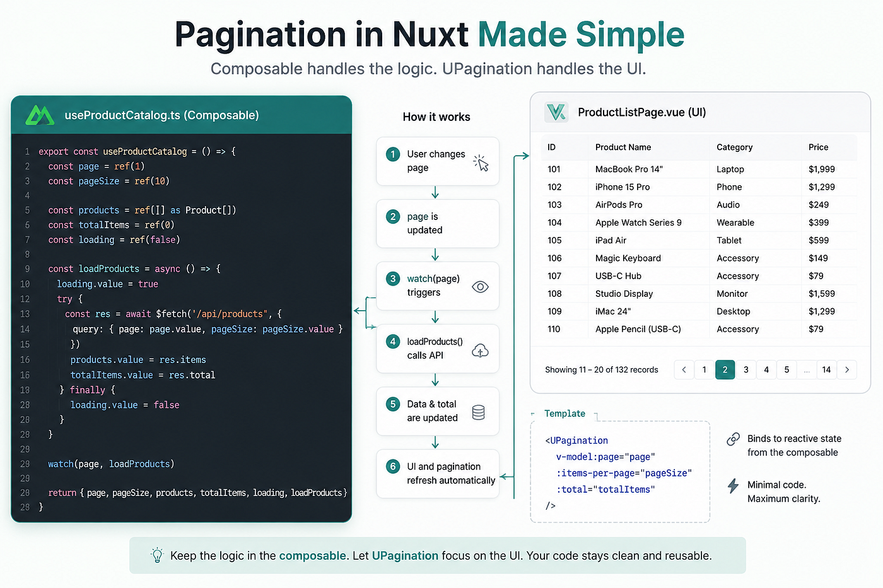This screenshot has width=883, height=588.
Task: Click the 'MacBook Pro 14"' product cell
Action: tap(629, 169)
